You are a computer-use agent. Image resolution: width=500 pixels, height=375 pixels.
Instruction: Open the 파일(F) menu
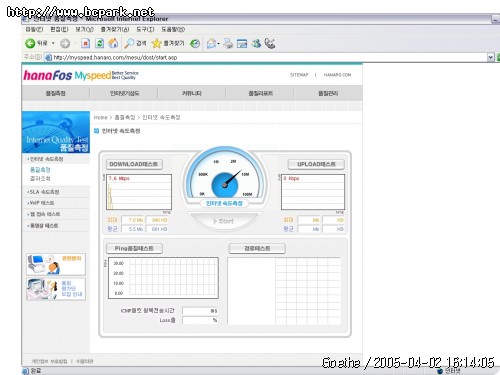point(34,29)
